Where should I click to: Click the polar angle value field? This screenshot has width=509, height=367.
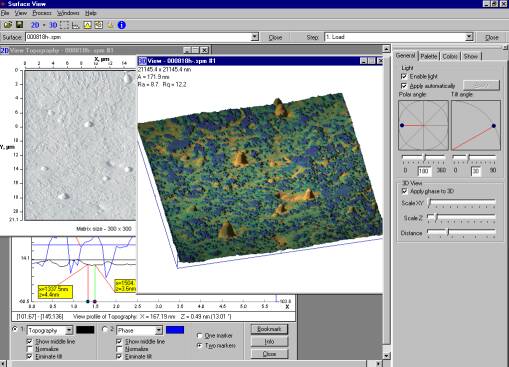(425, 171)
